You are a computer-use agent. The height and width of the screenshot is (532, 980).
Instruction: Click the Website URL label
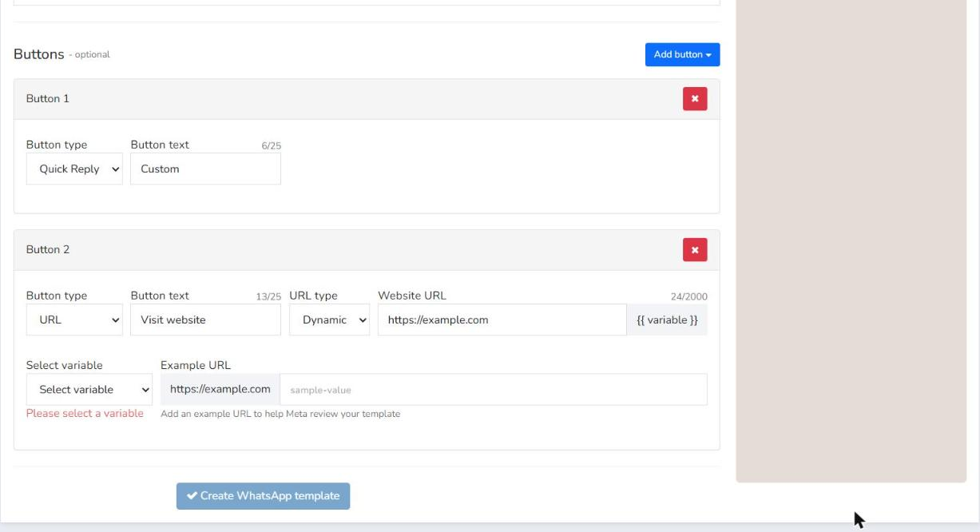412,296
